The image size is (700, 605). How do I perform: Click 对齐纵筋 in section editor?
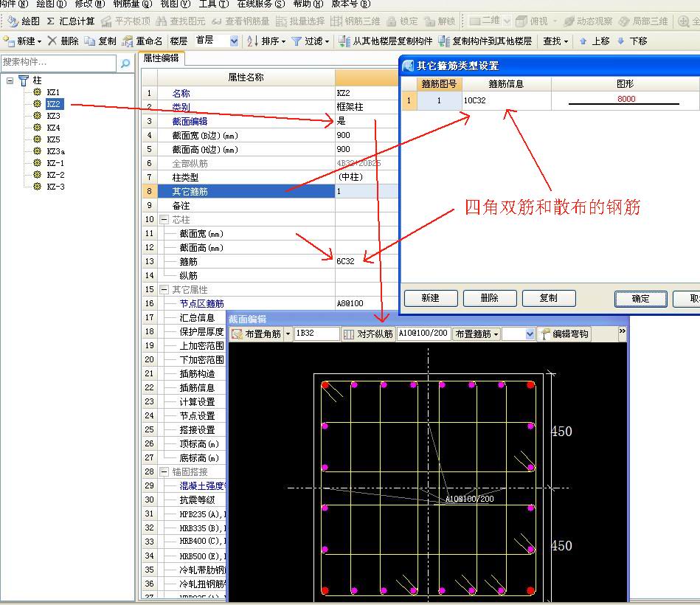pyautogui.click(x=368, y=334)
